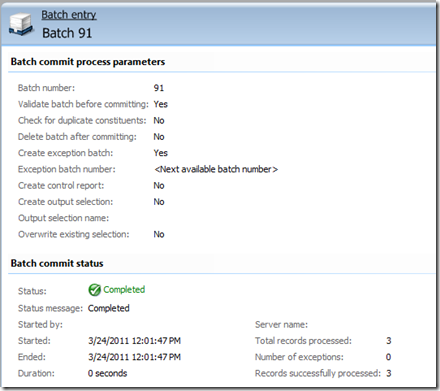The width and height of the screenshot is (440, 391).
Task: Click the Validate batch before committing value Yes
Action: click(x=161, y=104)
